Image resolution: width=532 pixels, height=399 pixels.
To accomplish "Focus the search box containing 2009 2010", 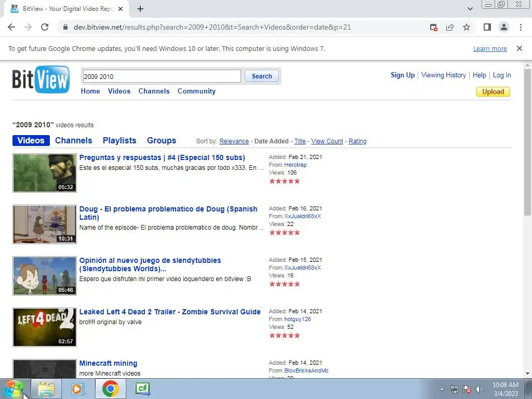I will point(162,76).
